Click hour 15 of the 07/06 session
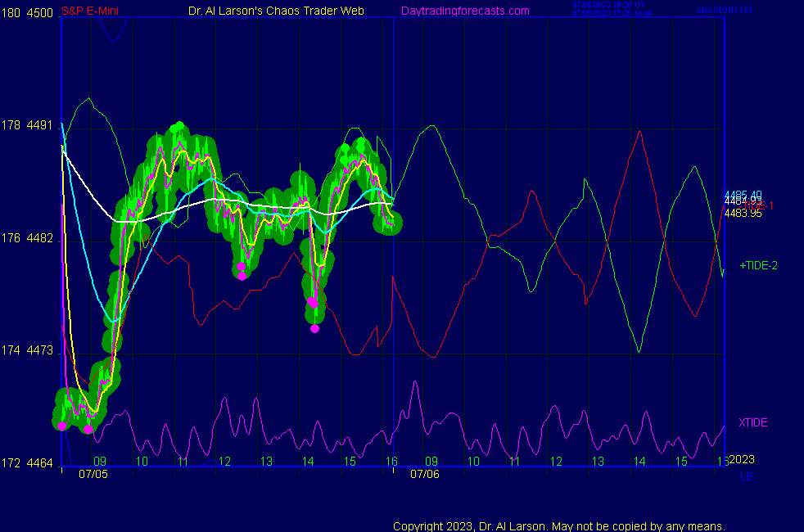Viewport: 804px width, 532px height. click(x=681, y=462)
